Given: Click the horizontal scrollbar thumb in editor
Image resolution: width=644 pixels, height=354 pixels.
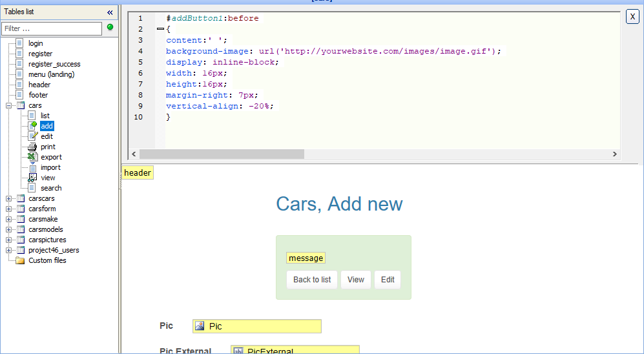Looking at the screenshot, I should (x=222, y=154).
